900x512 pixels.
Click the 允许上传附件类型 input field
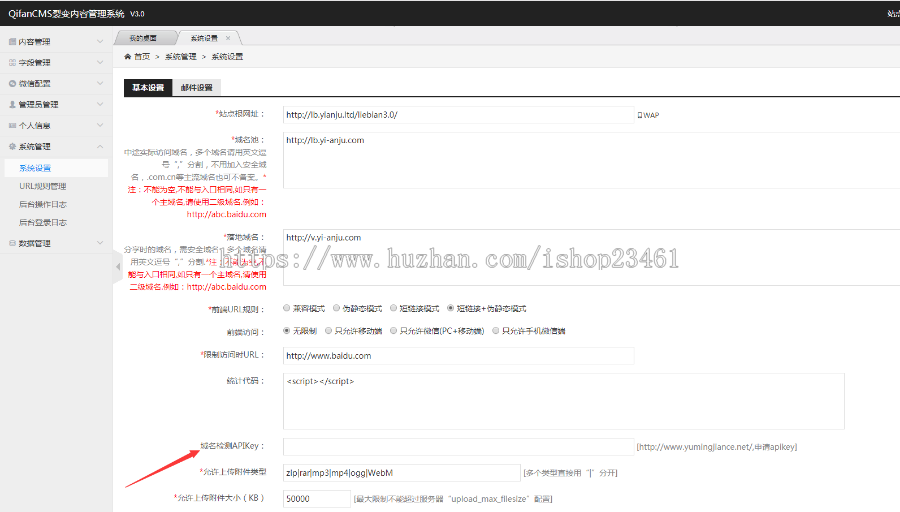coord(402,473)
